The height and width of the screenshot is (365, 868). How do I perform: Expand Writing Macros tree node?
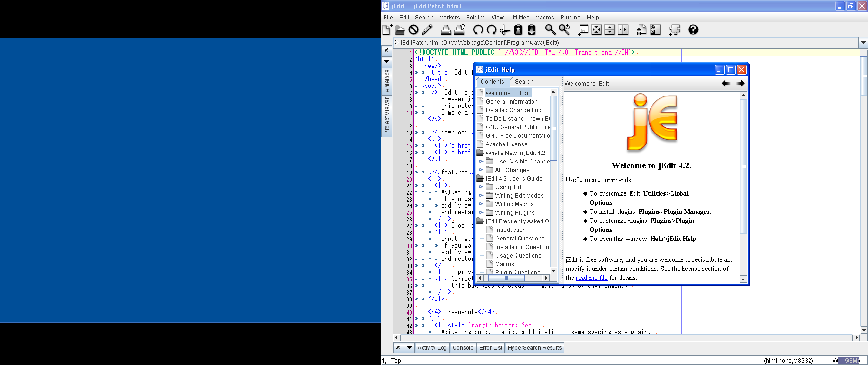[481, 204]
